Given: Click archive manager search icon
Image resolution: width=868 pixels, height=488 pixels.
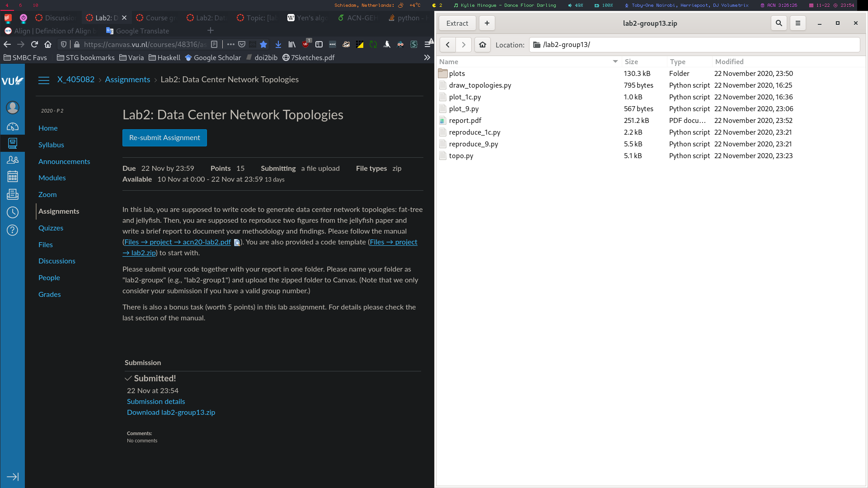Looking at the screenshot, I should coord(779,23).
